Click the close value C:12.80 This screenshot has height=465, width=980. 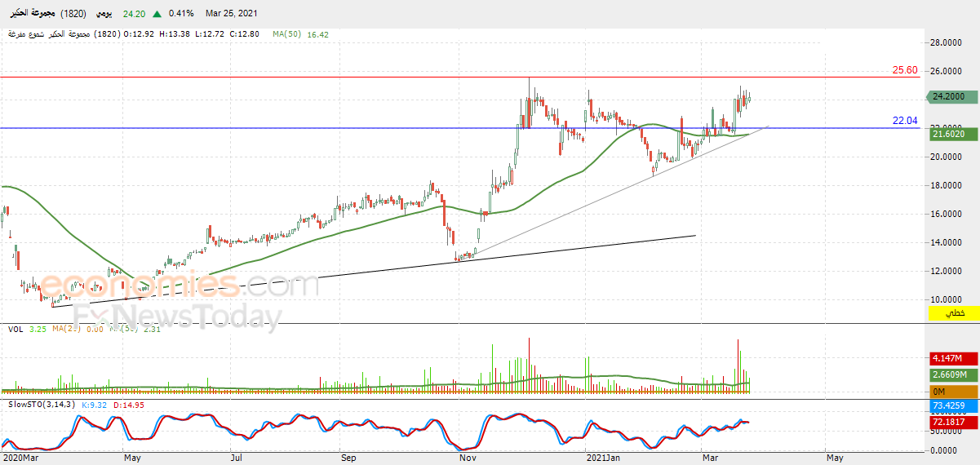pyautogui.click(x=243, y=35)
